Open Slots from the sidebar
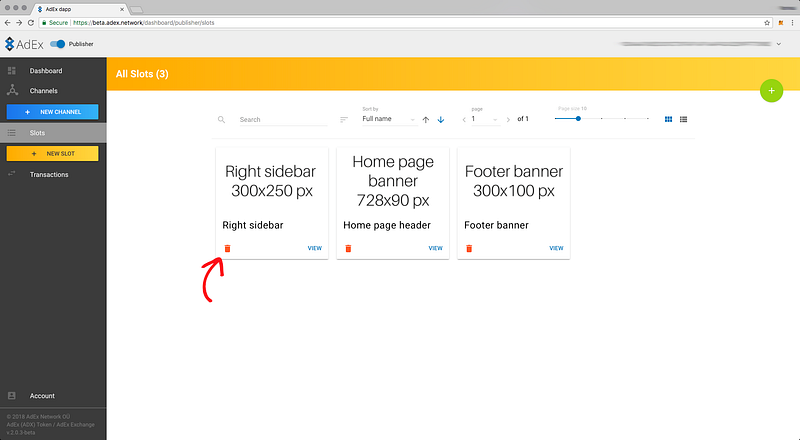 (x=53, y=133)
